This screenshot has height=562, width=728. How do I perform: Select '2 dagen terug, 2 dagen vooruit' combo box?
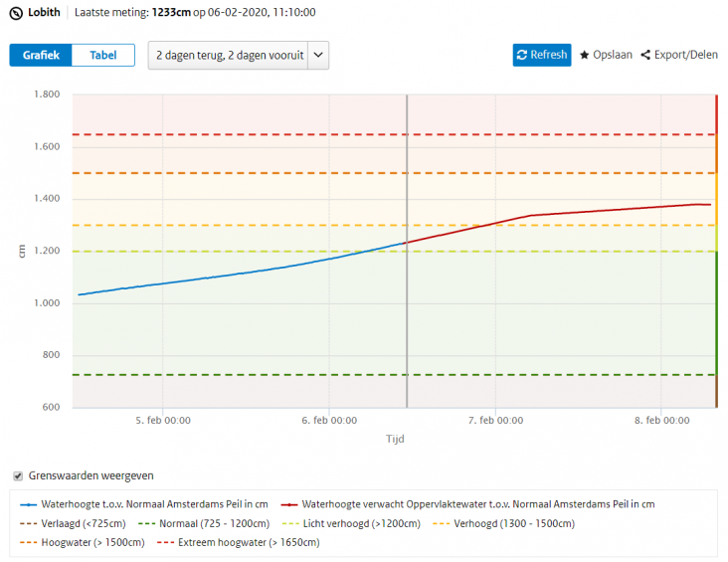(228, 56)
